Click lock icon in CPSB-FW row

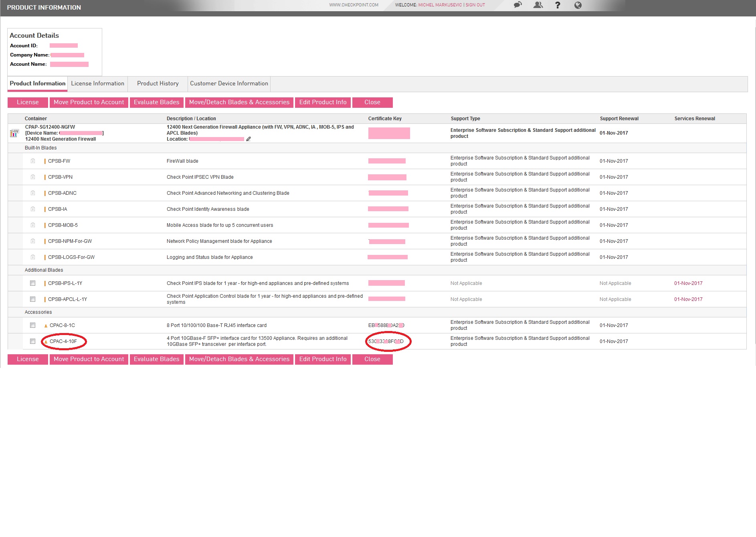(x=33, y=161)
